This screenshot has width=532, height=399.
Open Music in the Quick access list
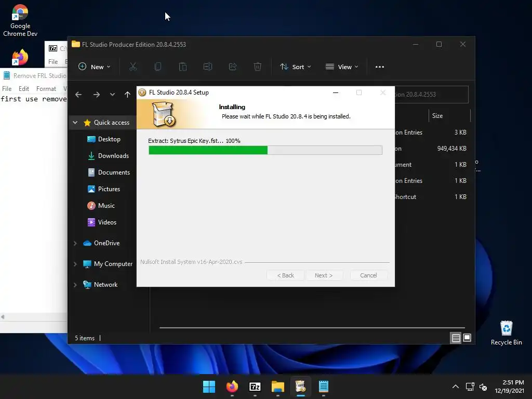click(101, 206)
